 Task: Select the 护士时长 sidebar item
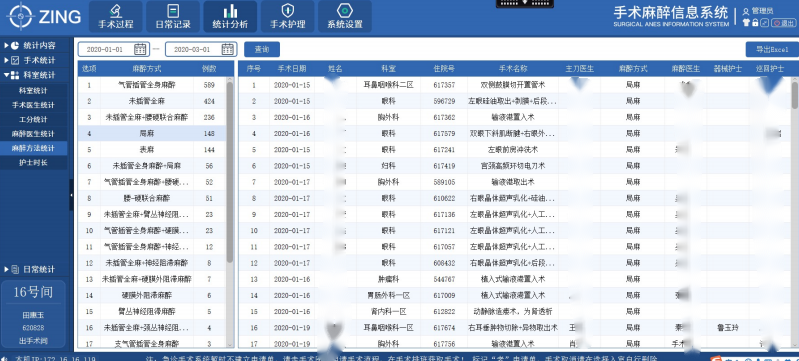(34, 163)
